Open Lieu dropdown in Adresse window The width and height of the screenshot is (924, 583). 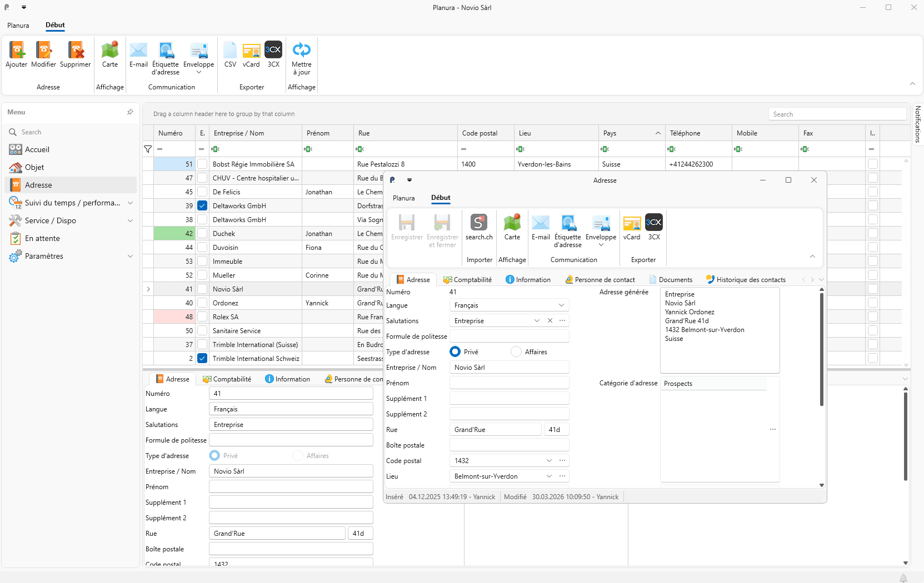549,476
